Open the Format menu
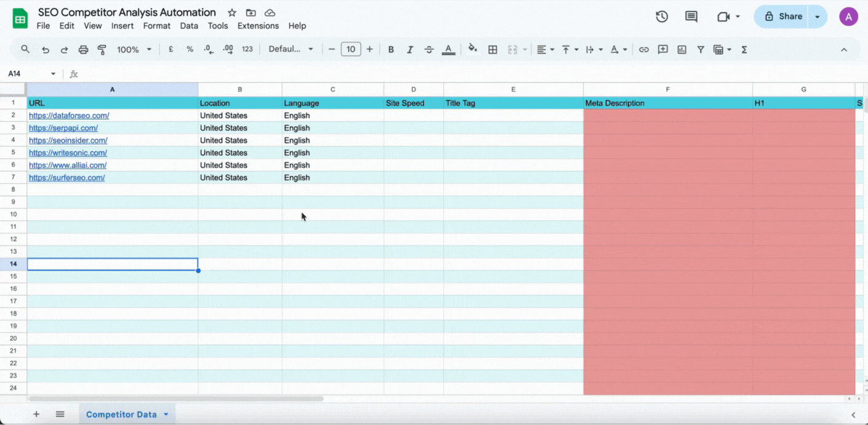Viewport: 868px width, 425px height. coord(156,26)
